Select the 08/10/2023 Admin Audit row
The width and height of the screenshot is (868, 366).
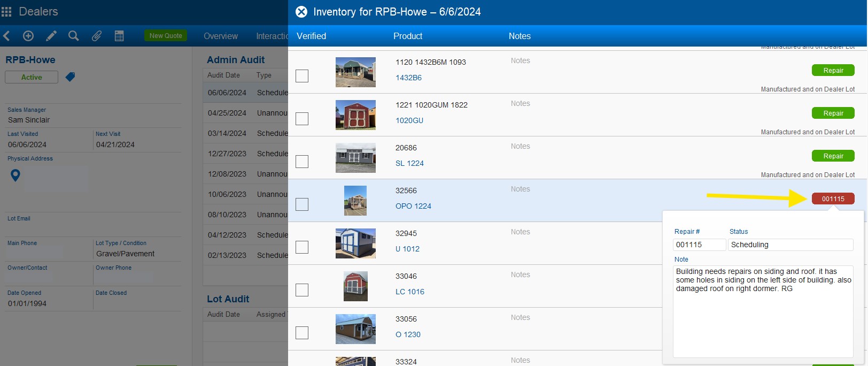(x=245, y=215)
